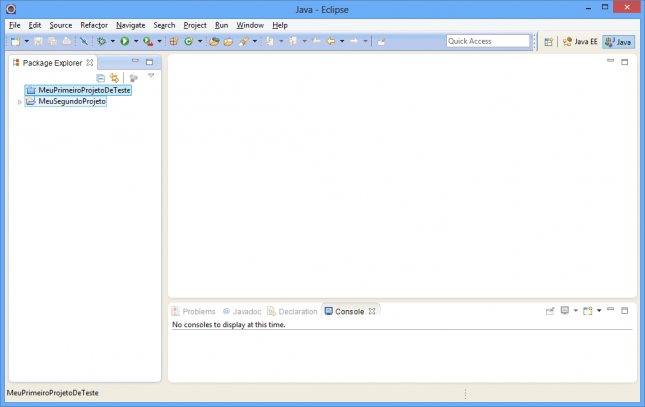The image size is (645, 407).
Task: Open the File menu
Action: [x=14, y=25]
